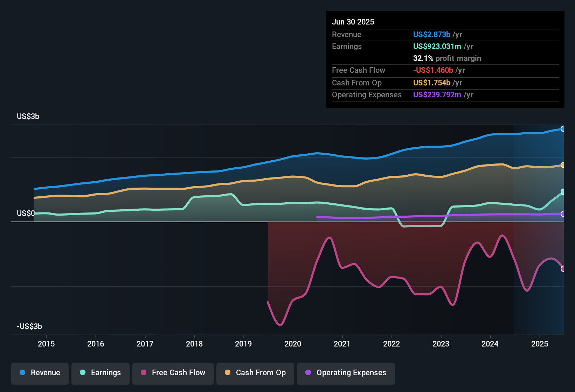575x392 pixels.
Task: Toggle Free Cash Flow series visibility
Action: (173, 373)
